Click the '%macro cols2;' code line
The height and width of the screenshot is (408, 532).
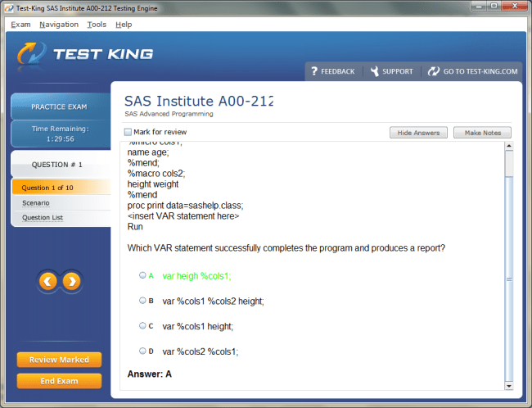coord(156,173)
